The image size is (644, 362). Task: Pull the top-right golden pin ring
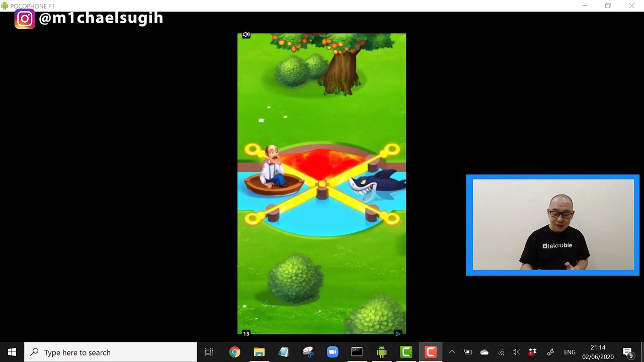coord(391,150)
